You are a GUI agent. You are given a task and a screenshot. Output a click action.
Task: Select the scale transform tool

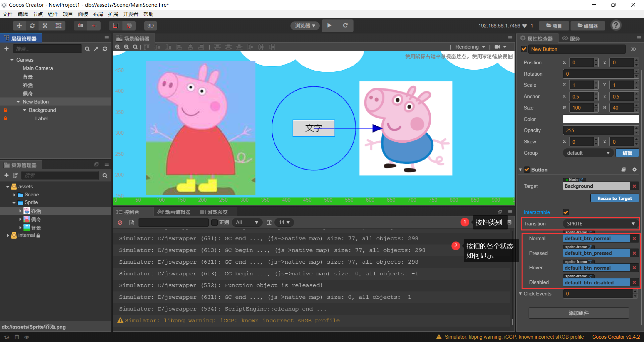(x=45, y=26)
